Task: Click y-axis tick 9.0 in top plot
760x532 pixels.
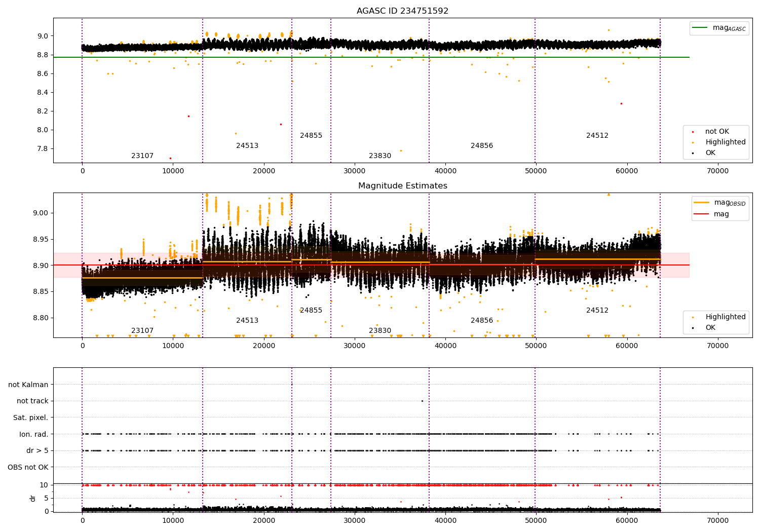Action: pos(42,36)
